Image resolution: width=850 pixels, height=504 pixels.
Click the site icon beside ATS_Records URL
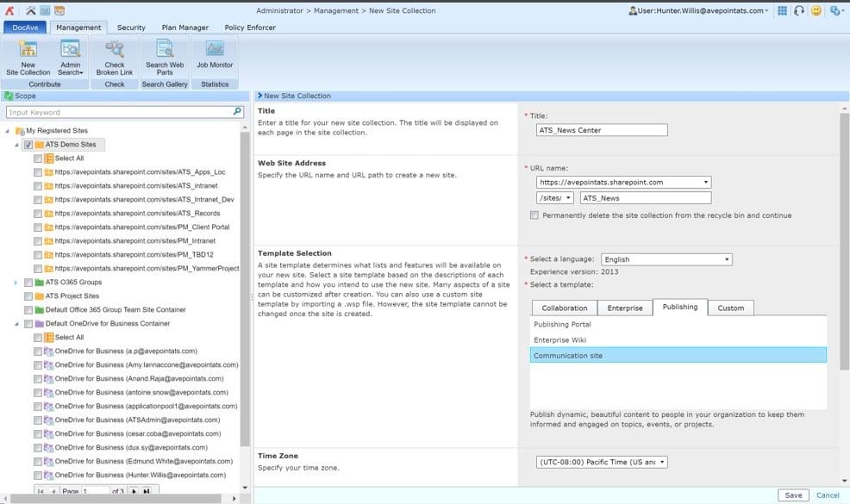click(x=48, y=214)
